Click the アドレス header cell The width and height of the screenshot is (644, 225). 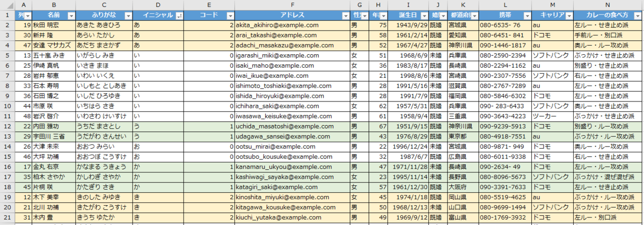[x=292, y=16]
